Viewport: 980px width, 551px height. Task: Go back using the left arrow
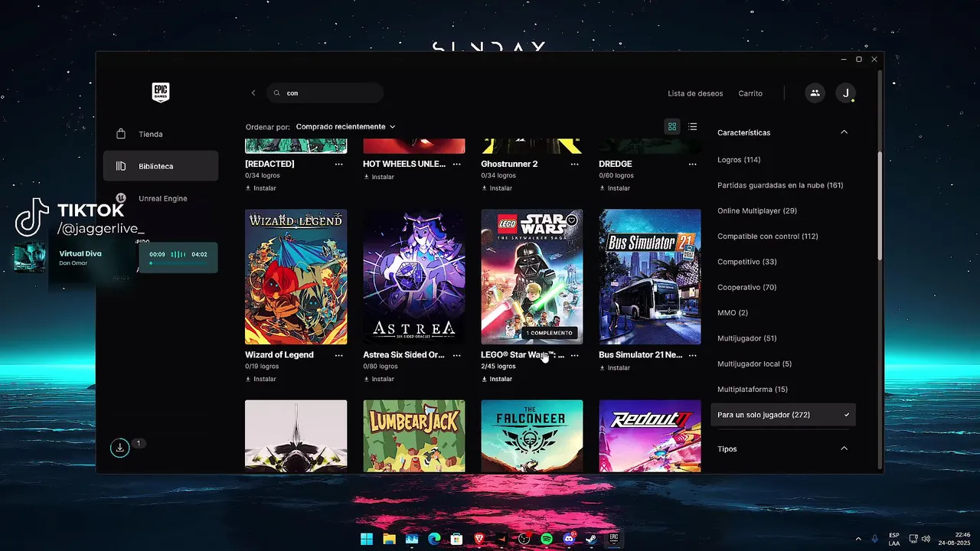coord(253,93)
